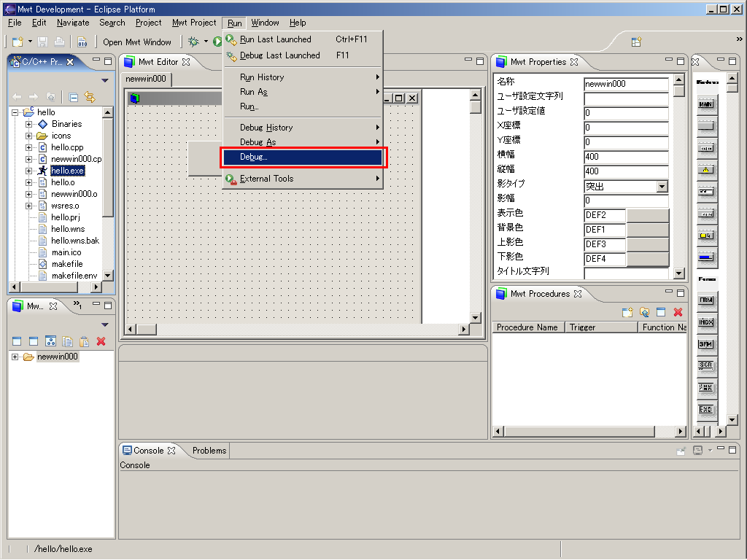747x560 pixels.
Task: Click the 横幅 width input field
Action: pyautogui.click(x=627, y=157)
